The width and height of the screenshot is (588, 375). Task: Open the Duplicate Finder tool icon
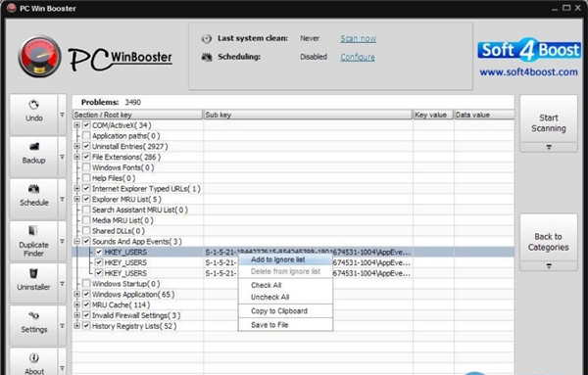coord(33,230)
